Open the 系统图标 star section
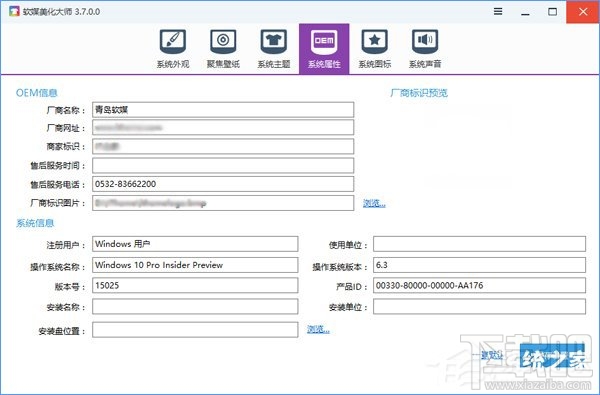The image size is (600, 395). (x=375, y=49)
